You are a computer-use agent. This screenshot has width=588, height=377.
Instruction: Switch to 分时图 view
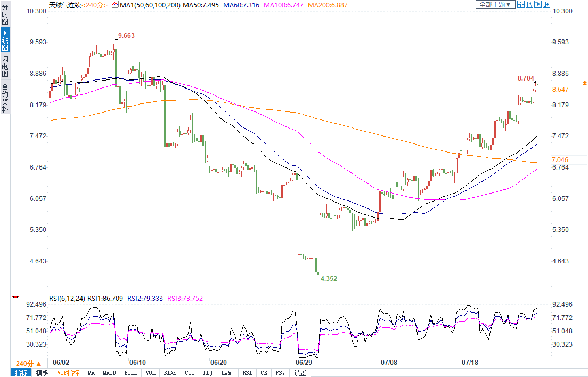point(5,16)
